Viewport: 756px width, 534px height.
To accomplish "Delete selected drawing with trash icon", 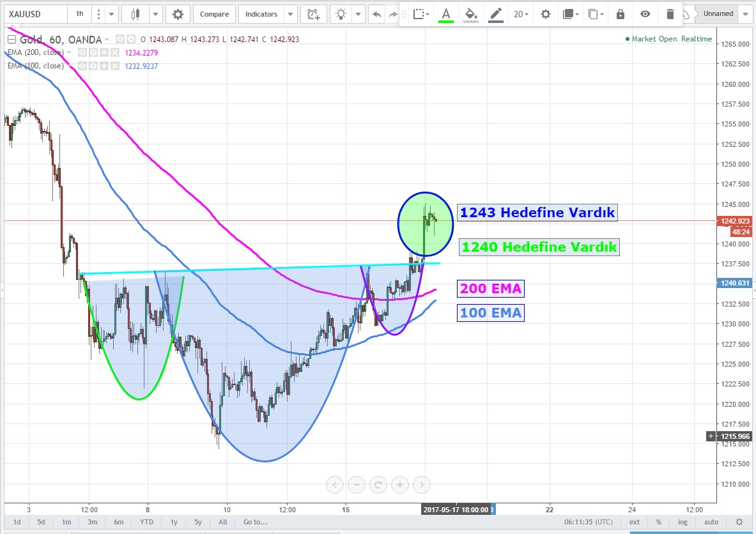I will pos(670,14).
